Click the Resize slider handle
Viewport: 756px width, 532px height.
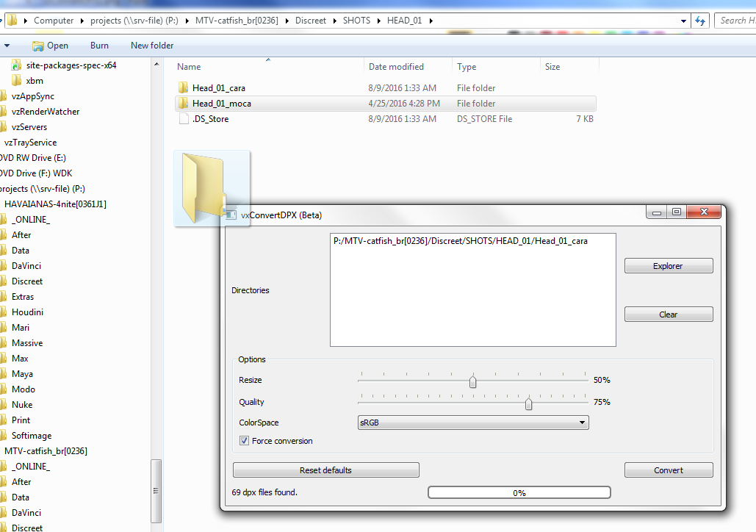tap(473, 381)
